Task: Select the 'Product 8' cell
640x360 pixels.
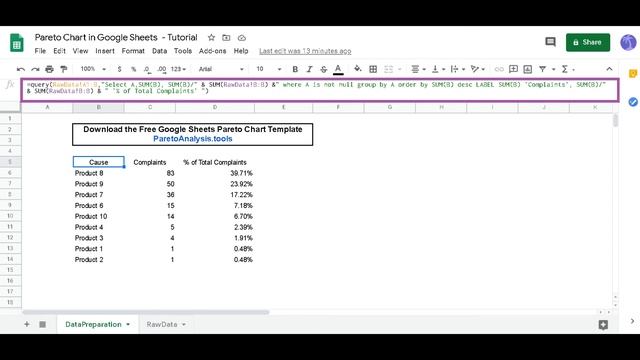Action: click(98, 173)
